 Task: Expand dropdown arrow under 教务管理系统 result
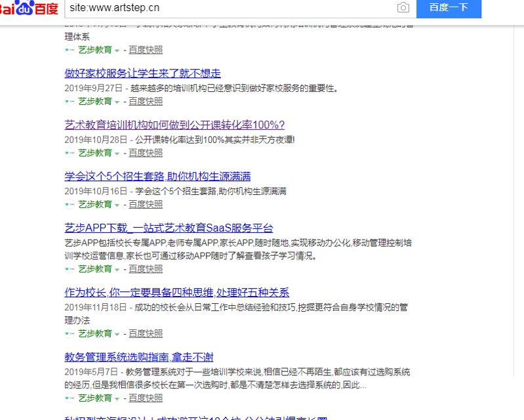point(117,399)
